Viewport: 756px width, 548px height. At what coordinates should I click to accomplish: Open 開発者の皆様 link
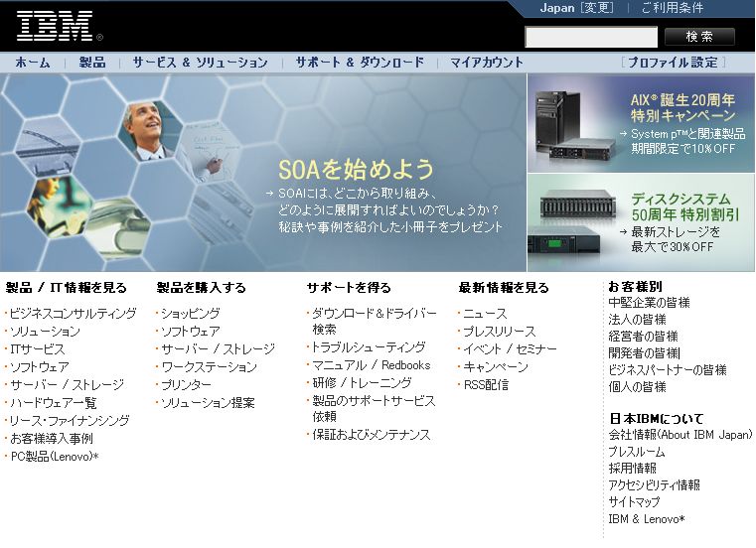(x=643, y=353)
